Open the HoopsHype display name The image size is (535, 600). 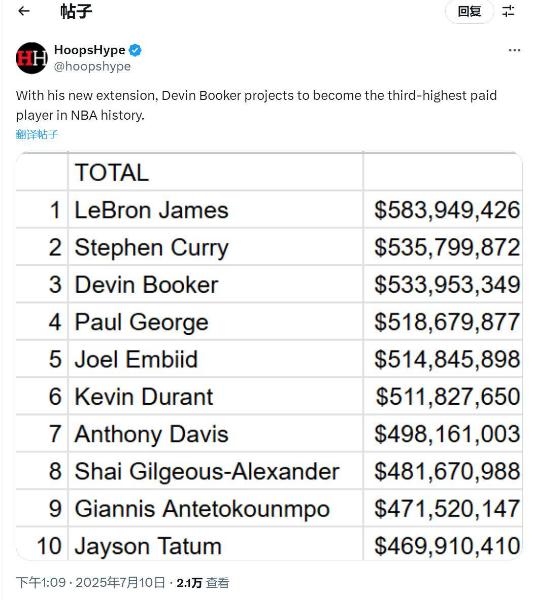[x=90, y=50]
